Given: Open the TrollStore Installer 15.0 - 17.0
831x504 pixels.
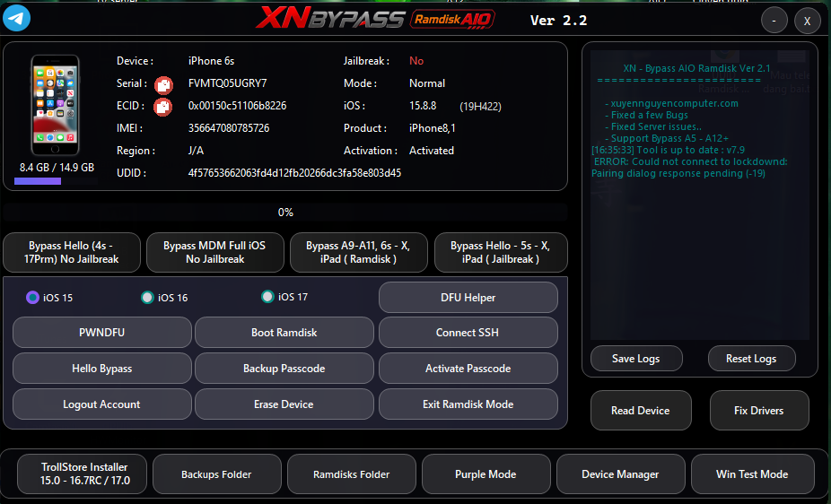Looking at the screenshot, I should click(84, 474).
